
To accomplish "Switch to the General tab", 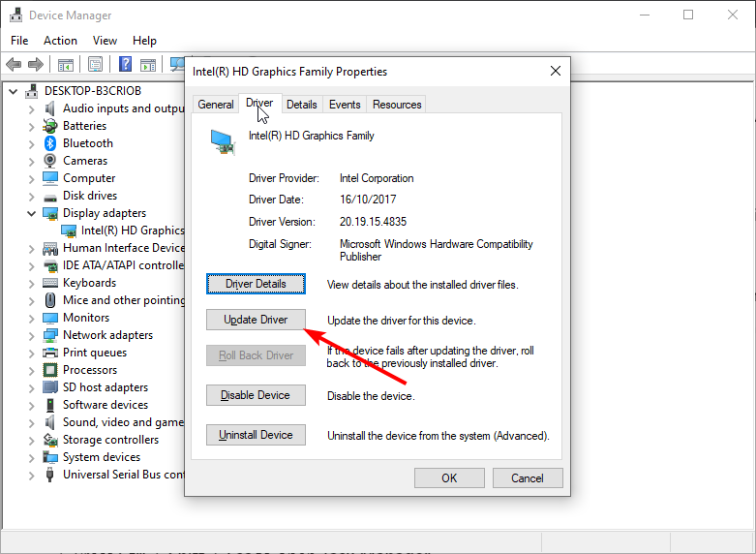I will click(x=216, y=105).
